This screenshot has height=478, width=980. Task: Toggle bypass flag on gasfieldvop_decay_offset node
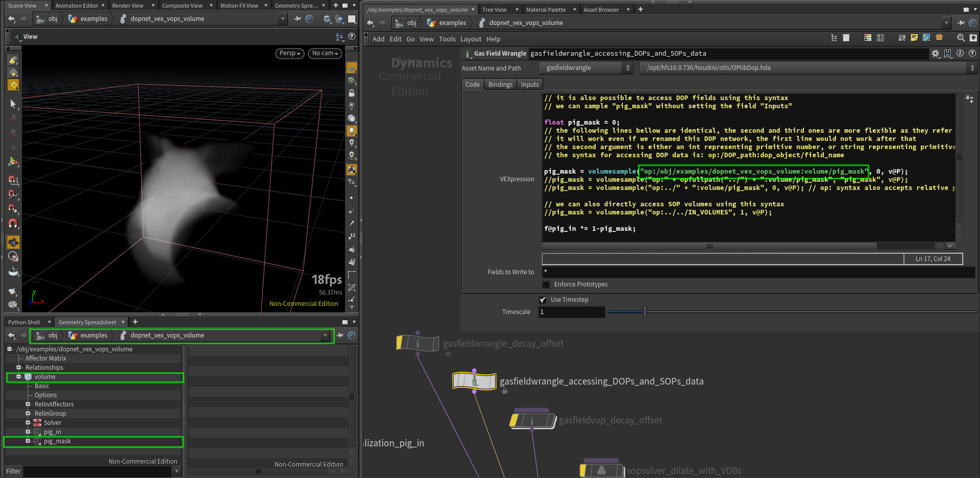click(515, 420)
